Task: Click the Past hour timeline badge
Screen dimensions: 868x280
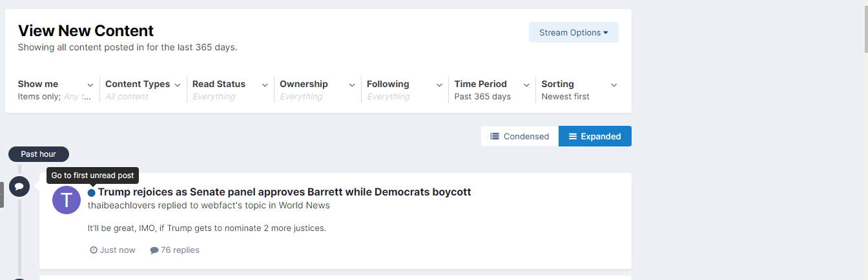Action: (x=39, y=154)
